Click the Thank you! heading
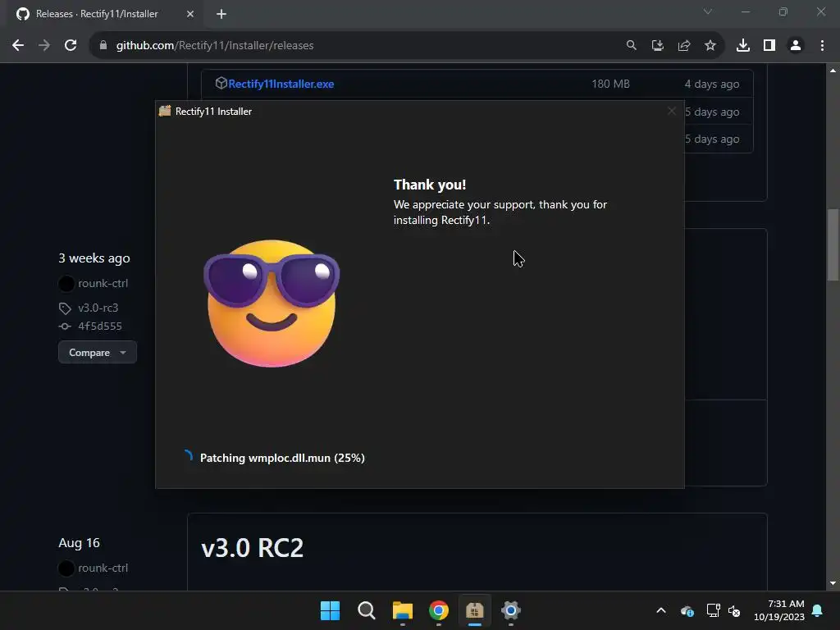Viewport: 840px width, 630px height. click(430, 185)
